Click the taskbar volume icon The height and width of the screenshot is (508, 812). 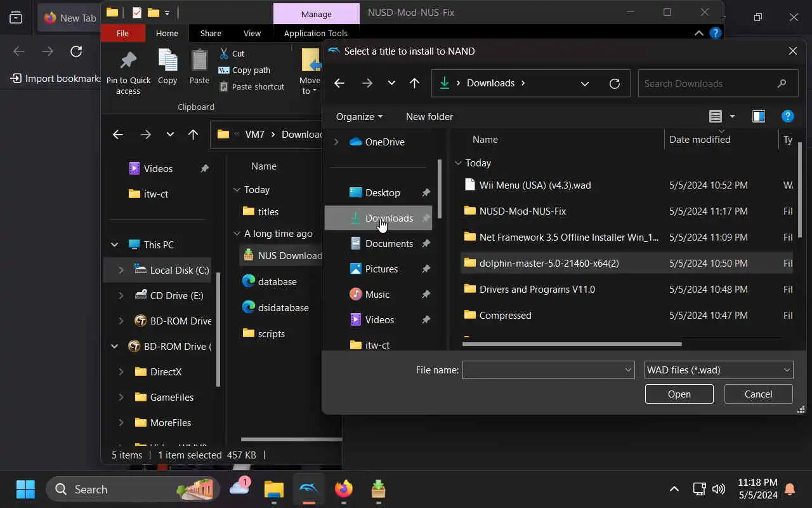point(719,489)
